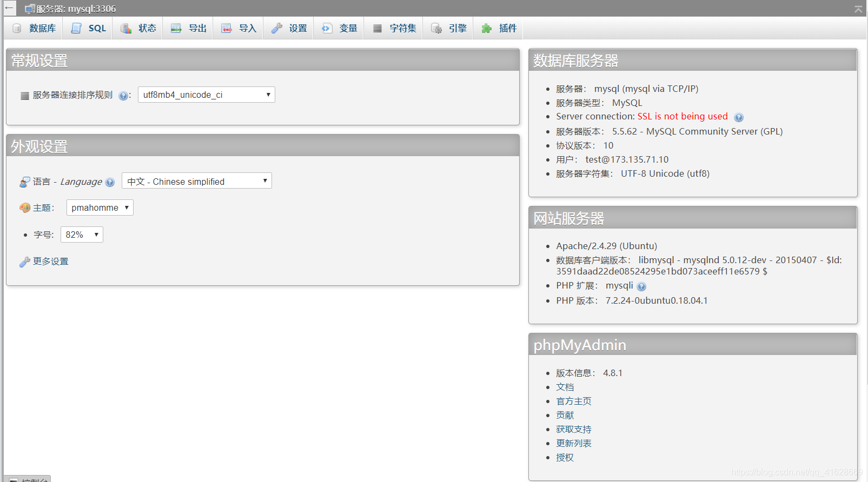The width and height of the screenshot is (868, 482).
Task: Click the 5.5.62 - MySQL Community Server text
Action: click(697, 131)
